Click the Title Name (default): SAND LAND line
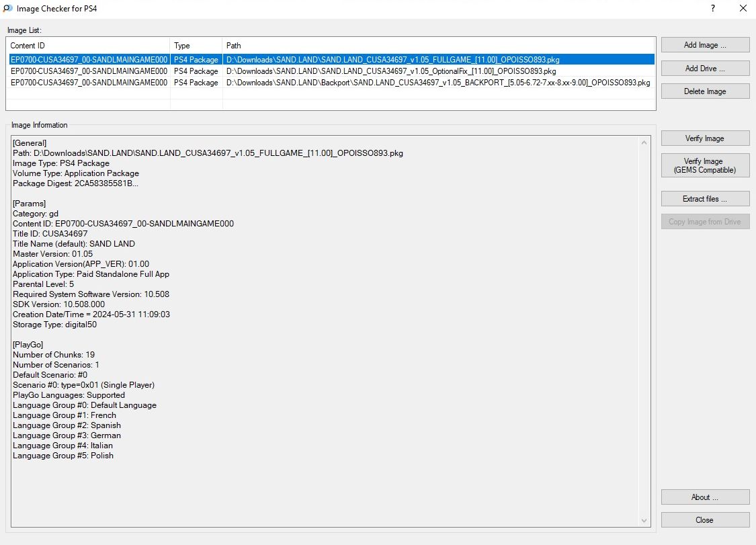Image resolution: width=756 pixels, height=545 pixels. coord(74,243)
